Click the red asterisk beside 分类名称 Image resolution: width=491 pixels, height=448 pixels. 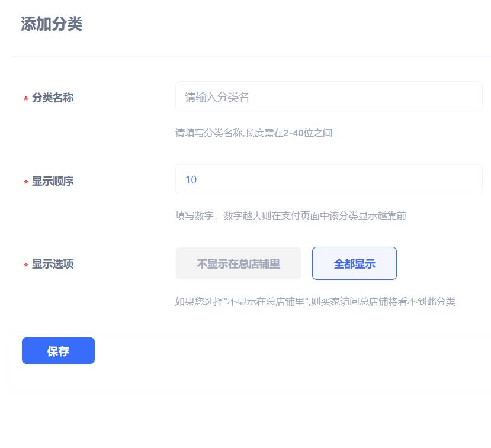pyautogui.click(x=26, y=99)
